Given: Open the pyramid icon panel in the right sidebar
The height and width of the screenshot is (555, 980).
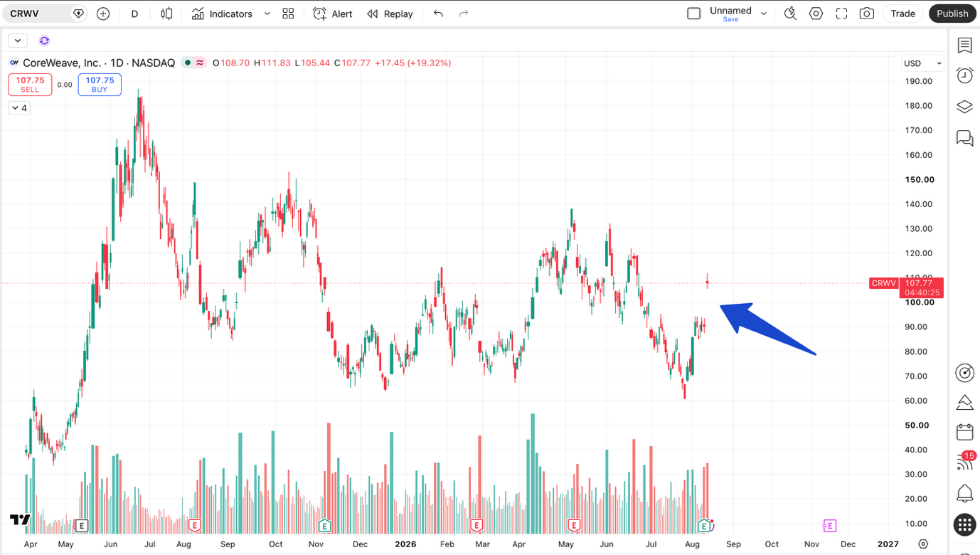Looking at the screenshot, I should pos(965,403).
